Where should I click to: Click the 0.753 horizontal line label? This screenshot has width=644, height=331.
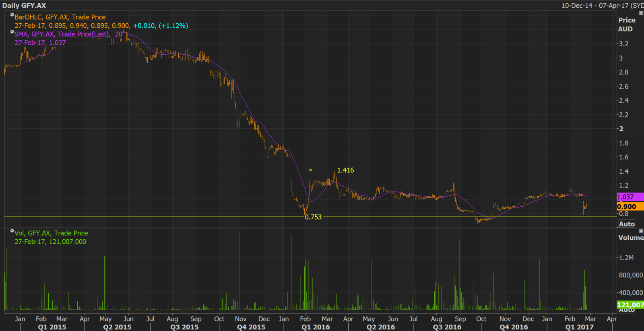pyautogui.click(x=313, y=217)
